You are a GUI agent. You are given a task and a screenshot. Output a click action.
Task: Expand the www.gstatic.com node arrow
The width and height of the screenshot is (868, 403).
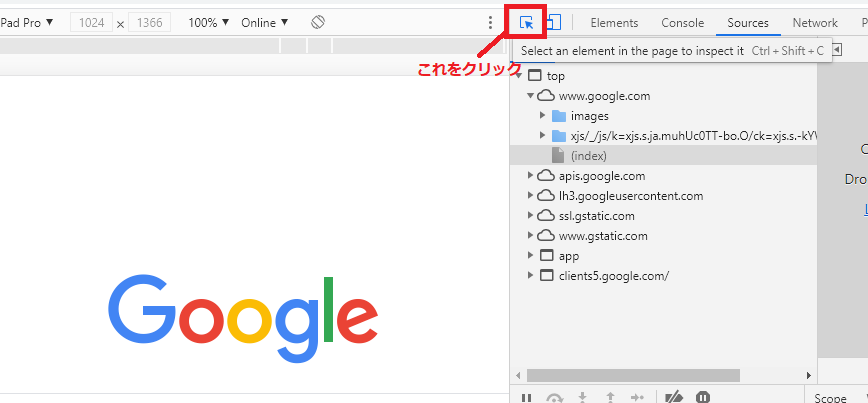[530, 235]
